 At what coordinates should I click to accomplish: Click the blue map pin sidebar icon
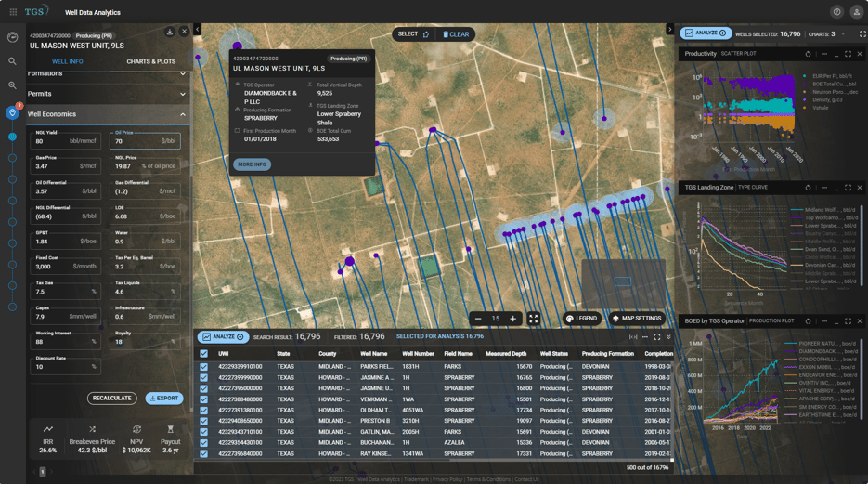[x=12, y=112]
